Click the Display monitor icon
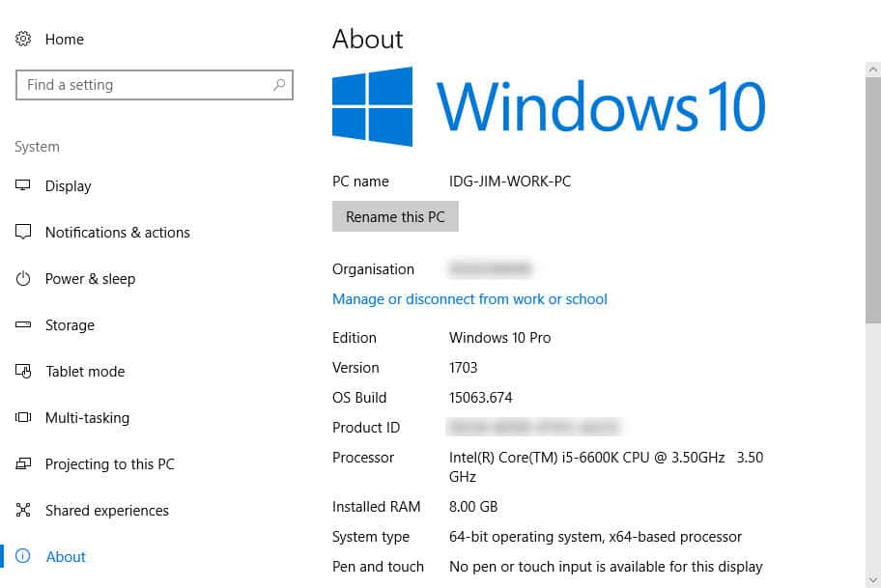 click(23, 186)
